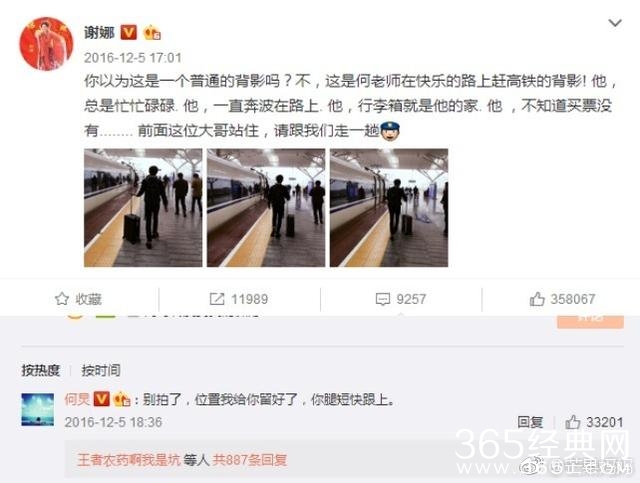Like the post with thumbs-up 358067
The image size is (640, 483).
pyautogui.click(x=537, y=299)
